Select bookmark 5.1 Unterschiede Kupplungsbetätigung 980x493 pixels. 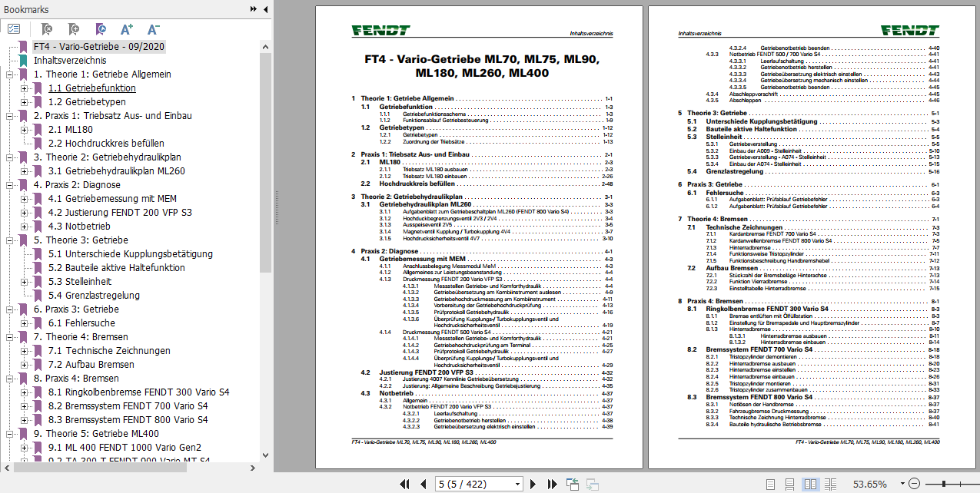(131, 254)
